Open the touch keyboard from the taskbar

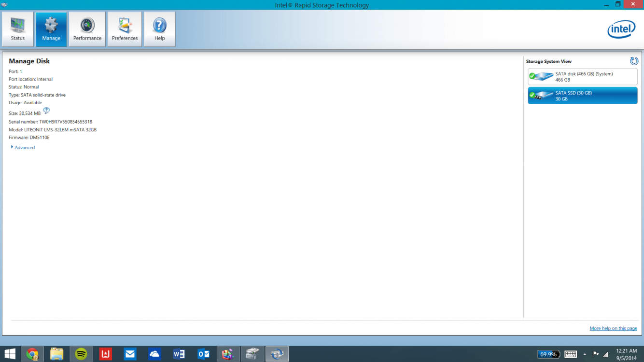[571, 354]
